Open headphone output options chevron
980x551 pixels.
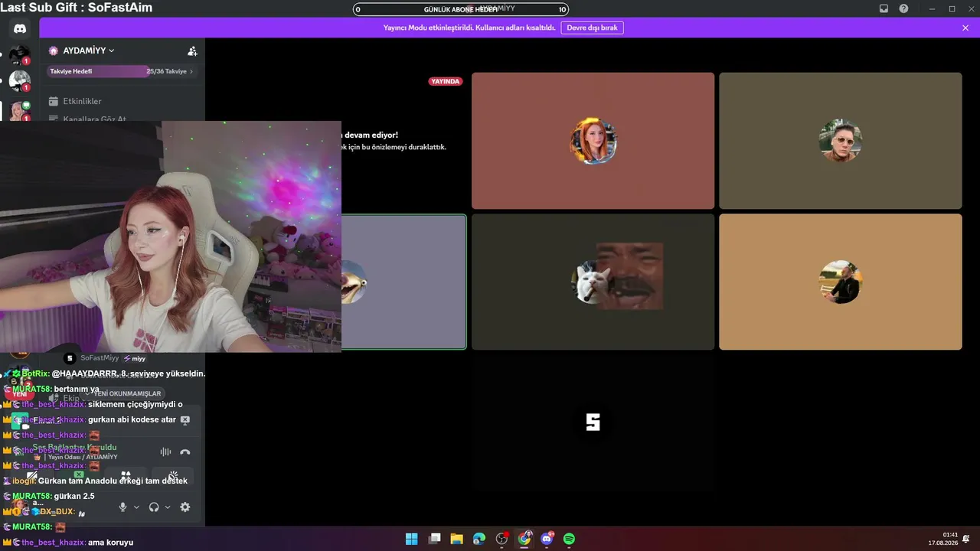[168, 507]
